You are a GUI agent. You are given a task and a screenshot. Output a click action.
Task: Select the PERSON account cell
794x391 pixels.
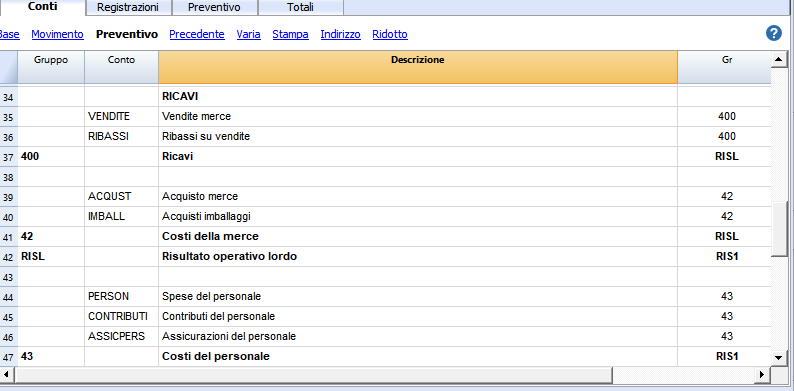(122, 296)
